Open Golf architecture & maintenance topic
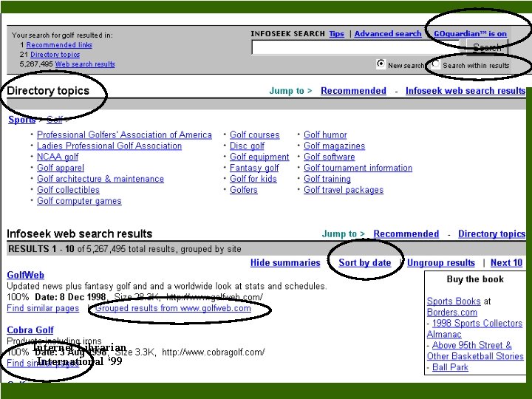This screenshot has width=532, height=399. 100,179
